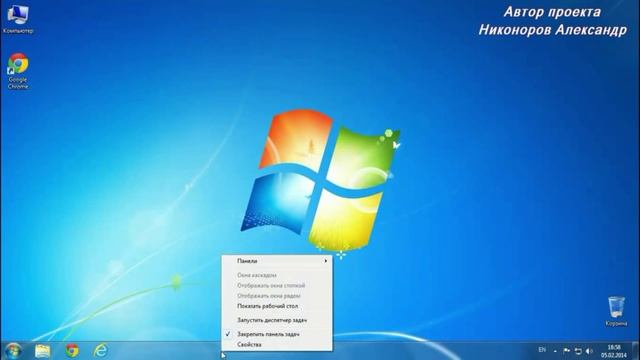Open the network tray icon
Viewport: 640px width, 360px height.
[x=578, y=351]
